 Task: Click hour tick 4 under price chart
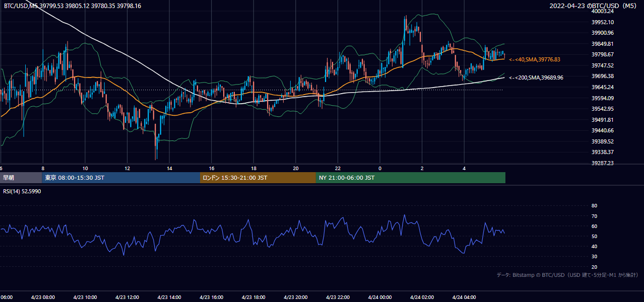[x=464, y=168]
